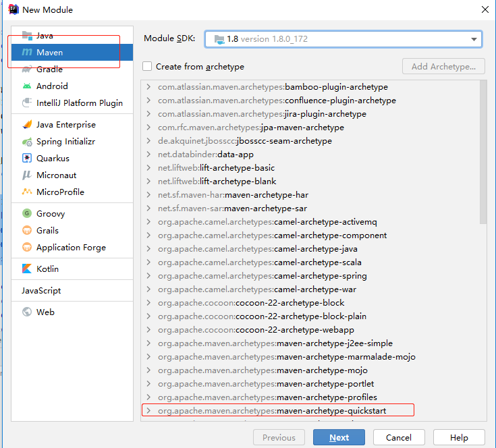This screenshot has height=448, width=496.
Task: Click the Android robot icon
Action: point(27,86)
